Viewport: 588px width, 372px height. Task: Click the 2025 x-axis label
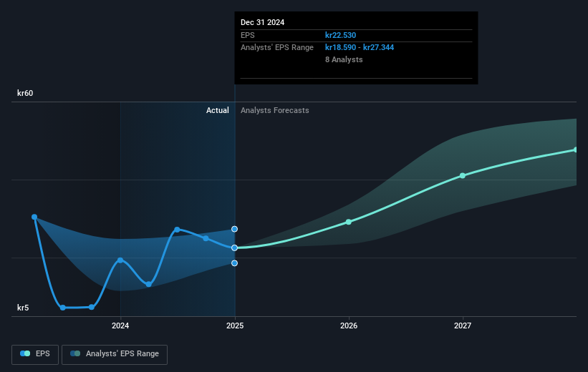click(235, 325)
